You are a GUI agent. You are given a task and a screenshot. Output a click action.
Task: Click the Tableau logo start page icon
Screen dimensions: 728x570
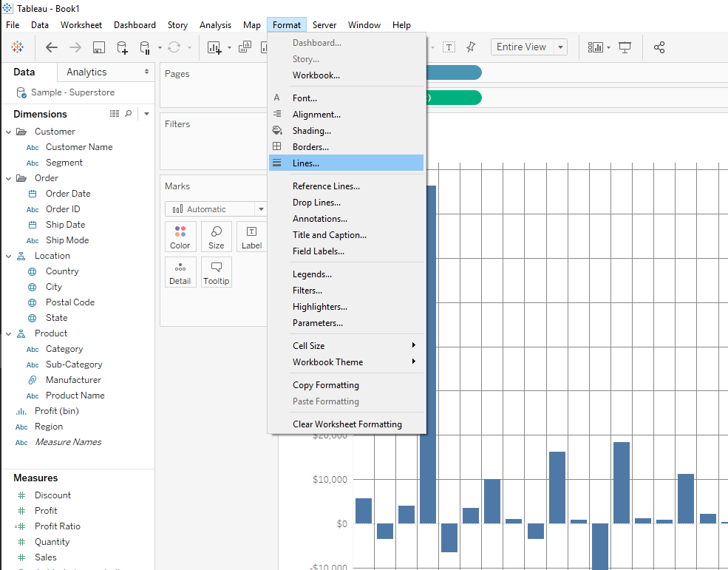pyautogui.click(x=17, y=47)
